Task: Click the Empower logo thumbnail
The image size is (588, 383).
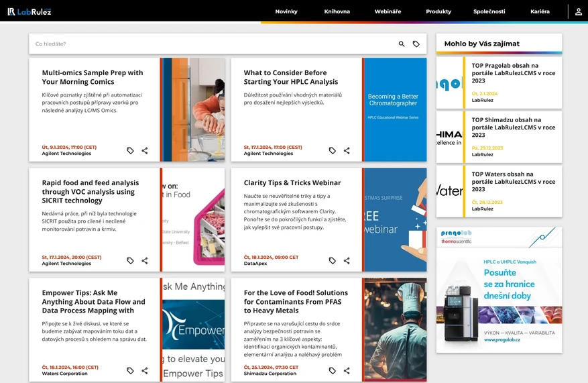Action: (194, 330)
